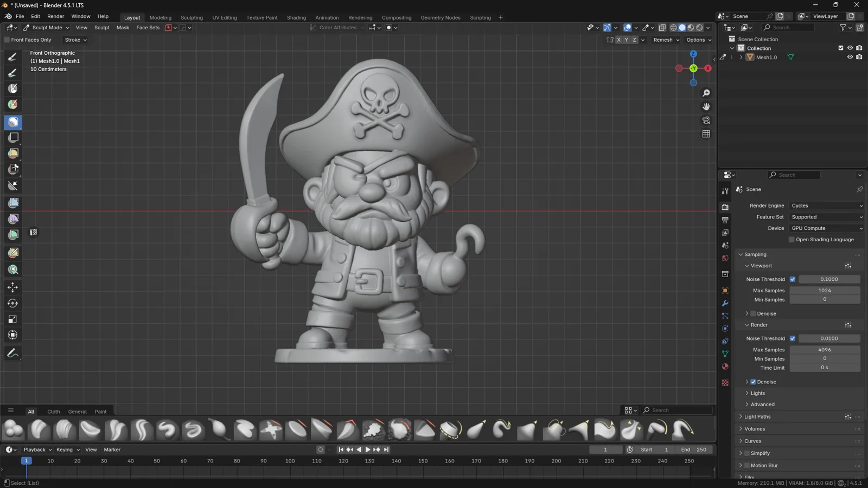Collapse the Sampling panel

(x=755, y=255)
